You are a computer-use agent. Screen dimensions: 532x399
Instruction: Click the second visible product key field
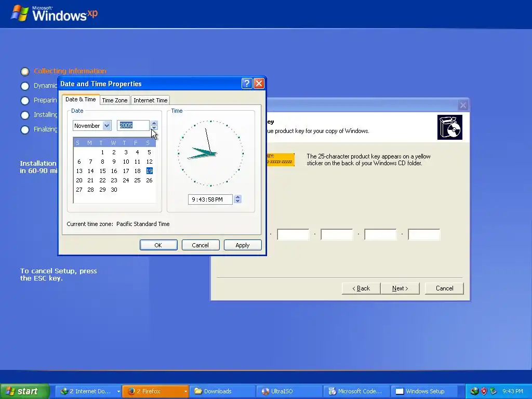pos(337,234)
